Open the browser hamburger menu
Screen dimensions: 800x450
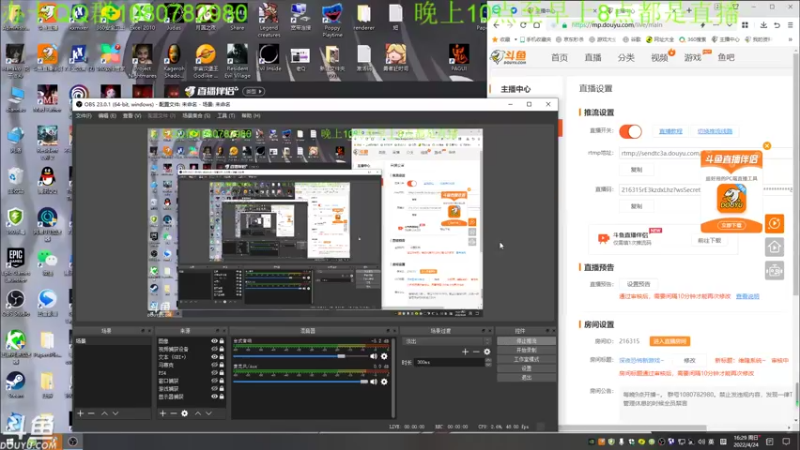pos(791,24)
